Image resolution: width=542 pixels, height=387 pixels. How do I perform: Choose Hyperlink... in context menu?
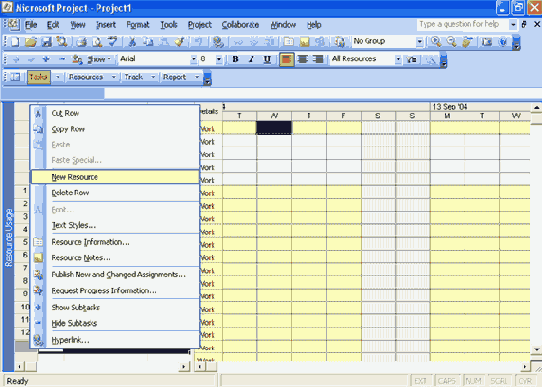coord(115,340)
